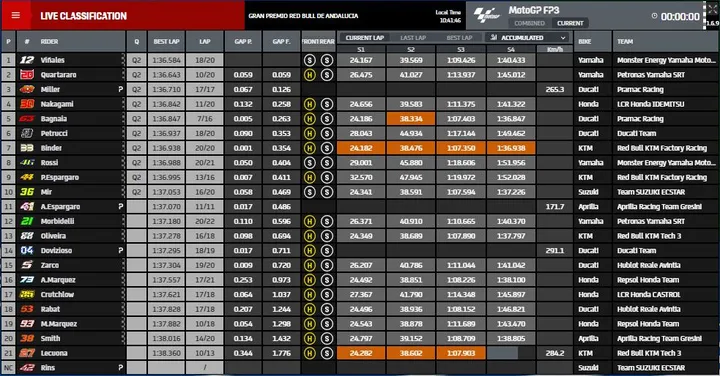This screenshot has width=720, height=376.
Task: Expand Nakagami row detail handle
Action: (123, 104)
